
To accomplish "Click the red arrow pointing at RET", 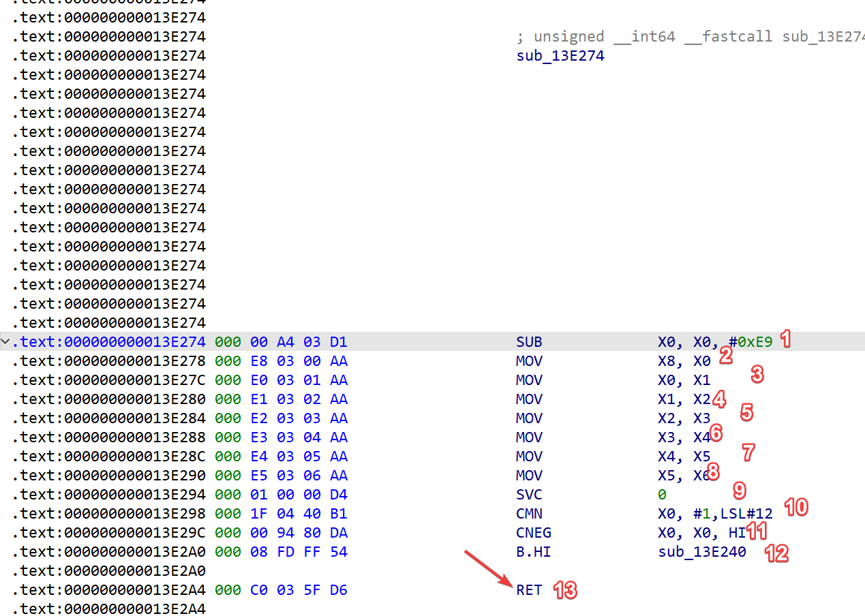I will pos(488,568).
